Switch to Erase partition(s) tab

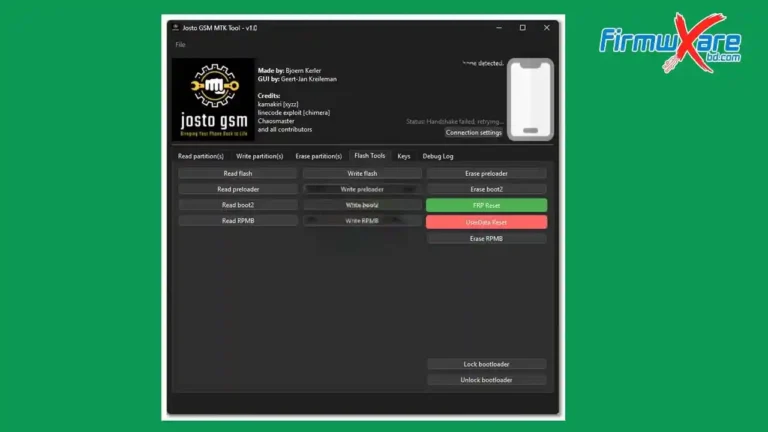(318, 156)
